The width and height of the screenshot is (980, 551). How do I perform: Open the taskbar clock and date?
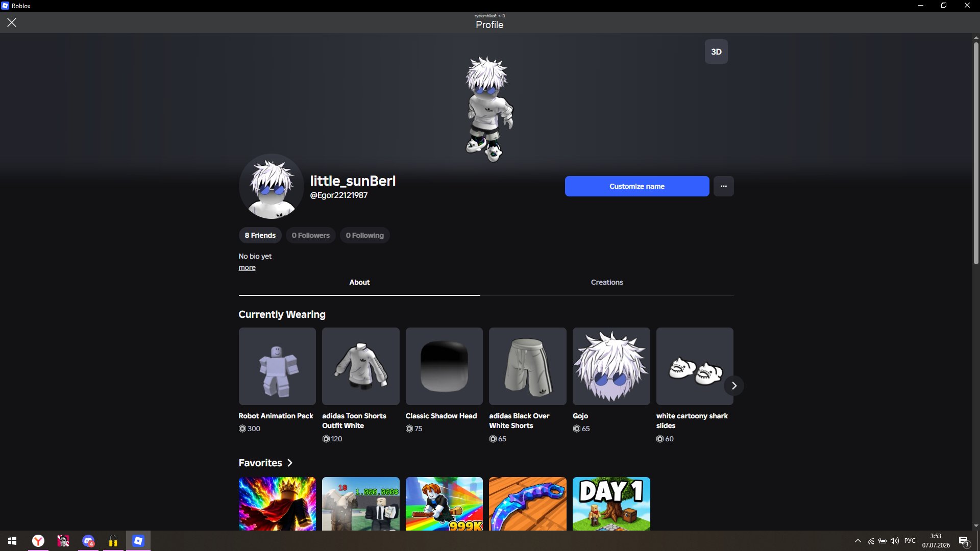(936, 541)
